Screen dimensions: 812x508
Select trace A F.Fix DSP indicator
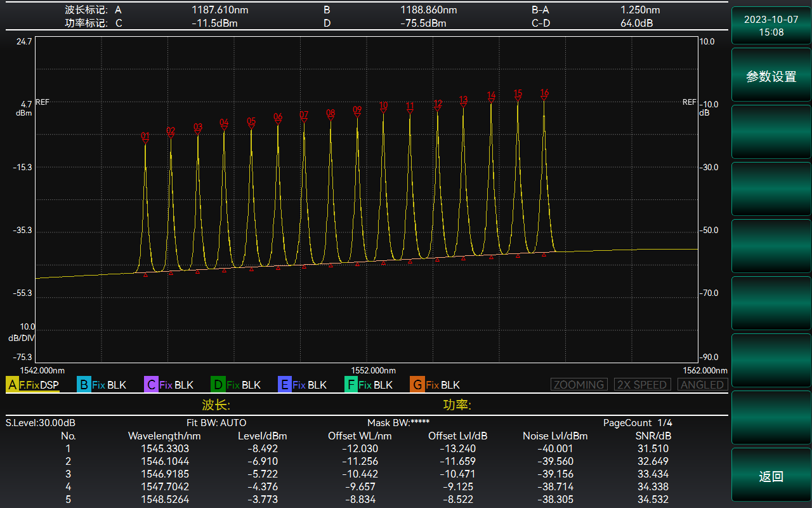tap(32, 385)
